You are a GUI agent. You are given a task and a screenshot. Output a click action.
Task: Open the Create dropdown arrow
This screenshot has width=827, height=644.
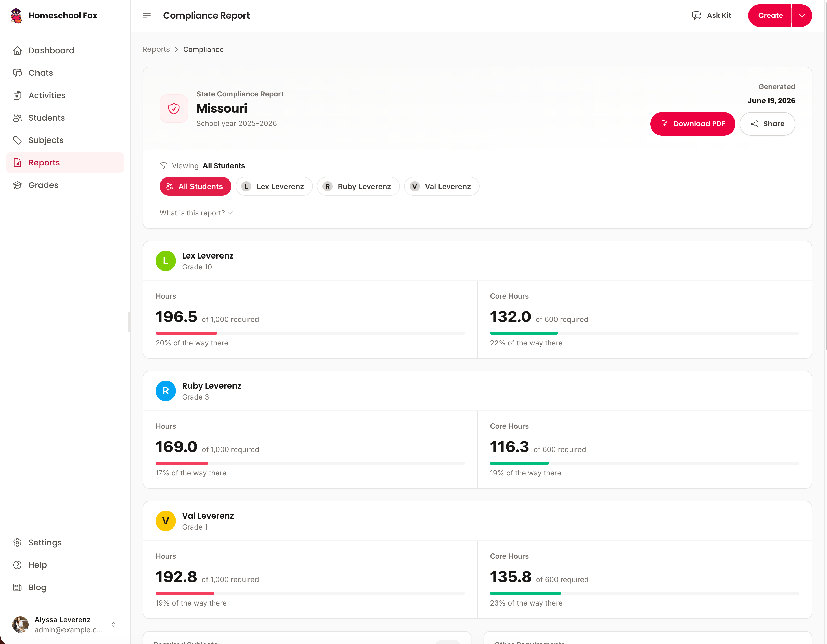pyautogui.click(x=802, y=16)
